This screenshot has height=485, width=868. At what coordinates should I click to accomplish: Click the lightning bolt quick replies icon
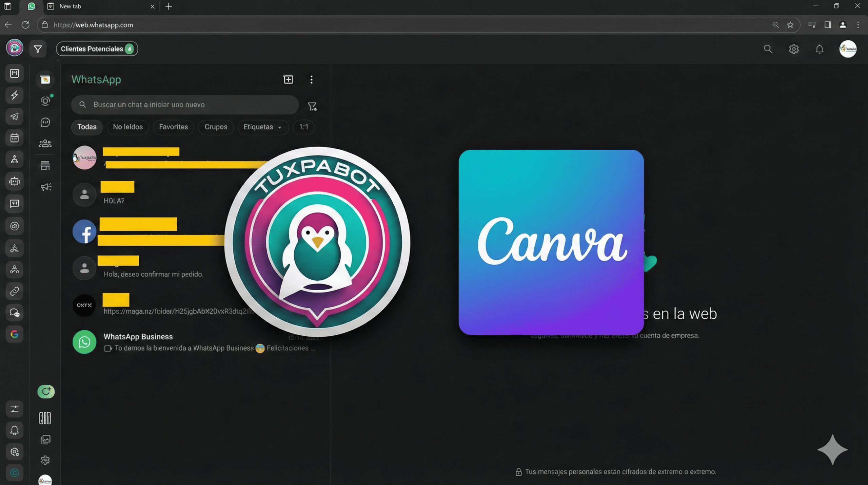[14, 95]
